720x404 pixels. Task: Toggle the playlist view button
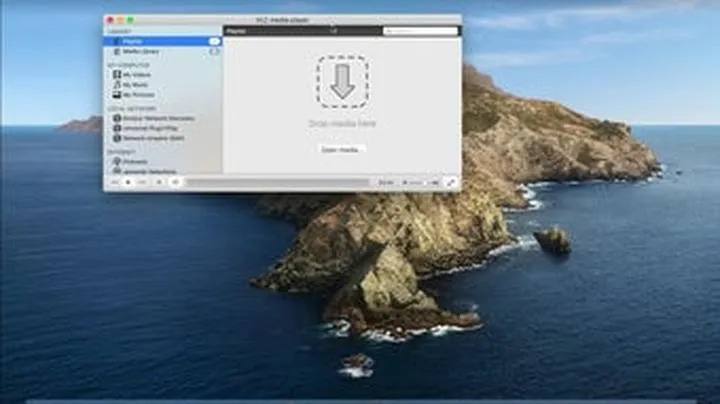[x=175, y=182]
